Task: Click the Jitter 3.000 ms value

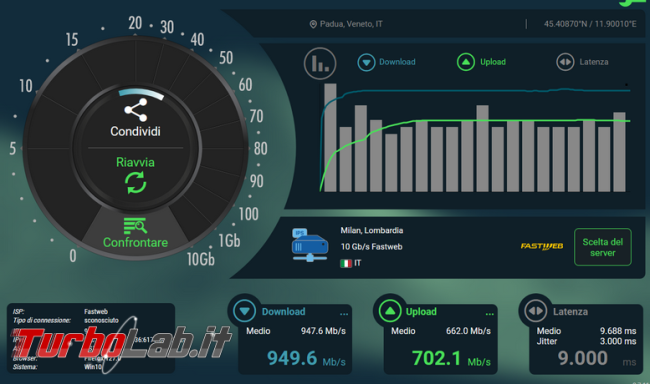Action: [x=618, y=341]
